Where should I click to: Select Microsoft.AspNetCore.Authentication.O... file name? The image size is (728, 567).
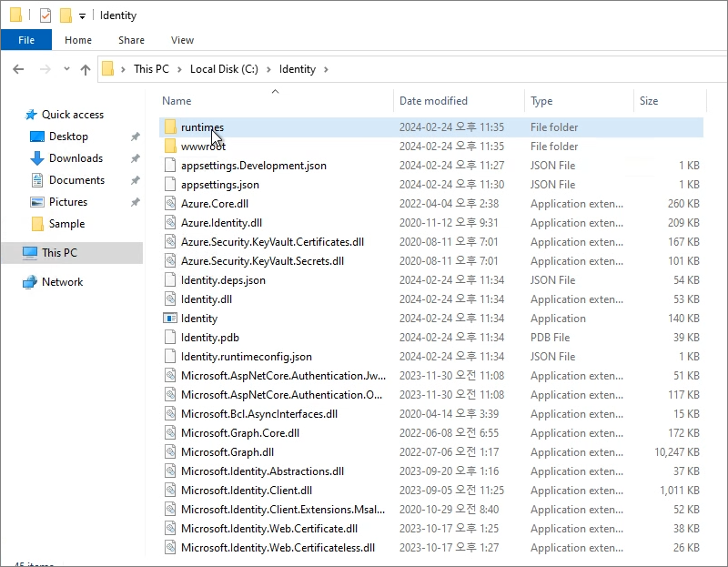click(282, 394)
